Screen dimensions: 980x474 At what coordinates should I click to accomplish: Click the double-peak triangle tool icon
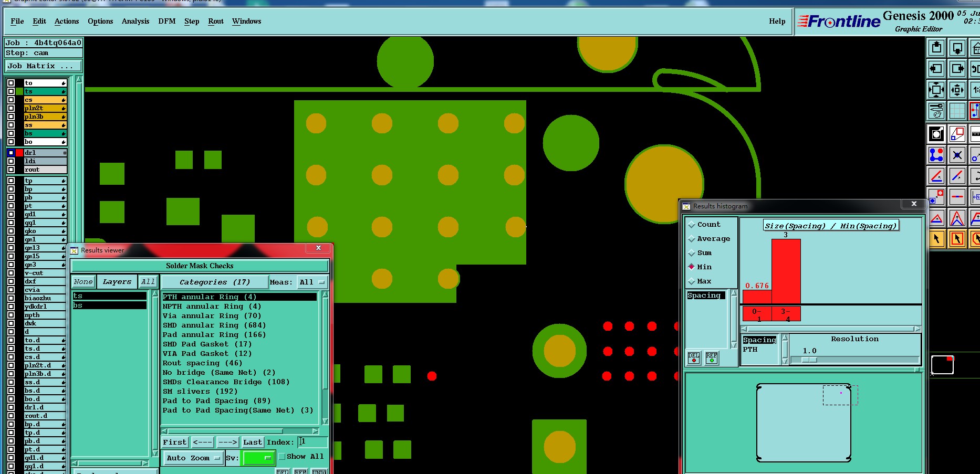coord(957,218)
